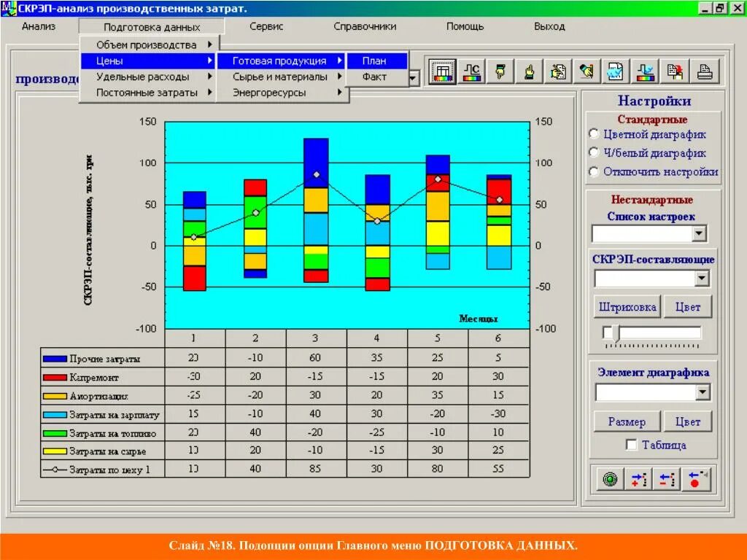This screenshot has width=747, height=560.
Task: Expand the 'Постоянные затраты' submenu
Action: 150,93
